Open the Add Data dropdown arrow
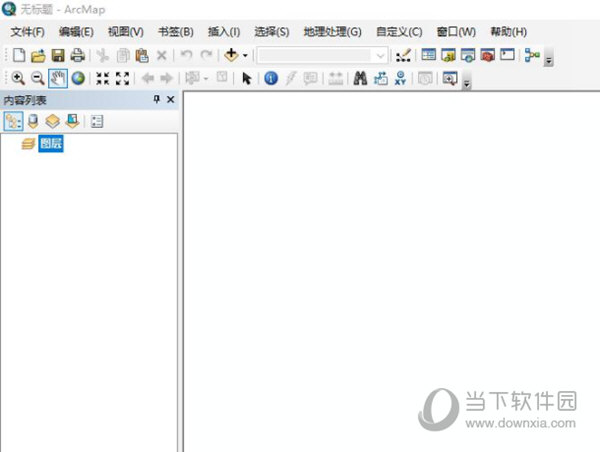This screenshot has height=452, width=600. (245, 56)
